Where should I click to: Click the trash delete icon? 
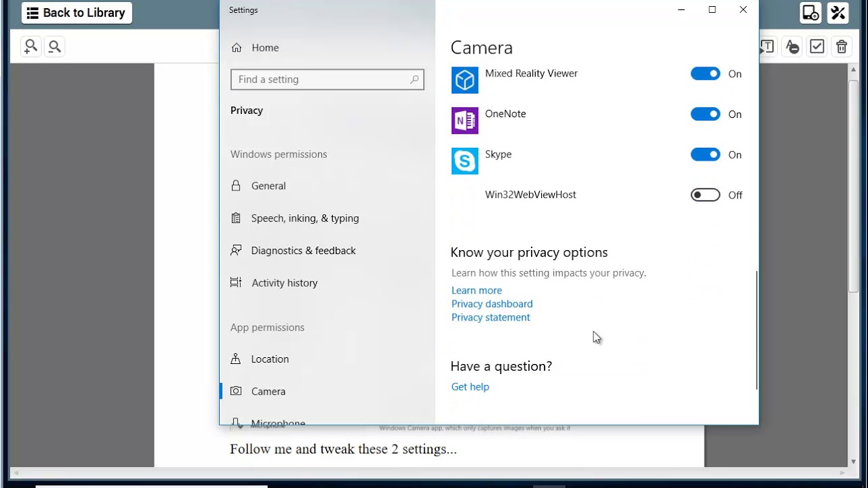coord(842,46)
